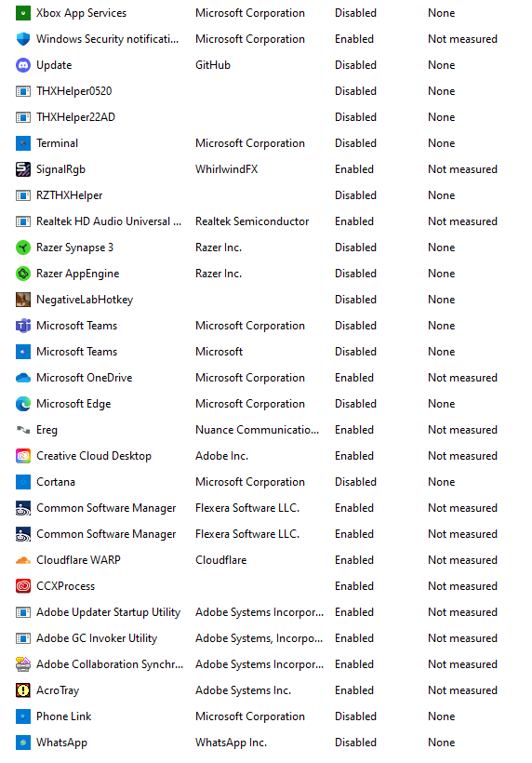Select the Windows Security notification name text
532x763 pixels.
click(x=108, y=39)
